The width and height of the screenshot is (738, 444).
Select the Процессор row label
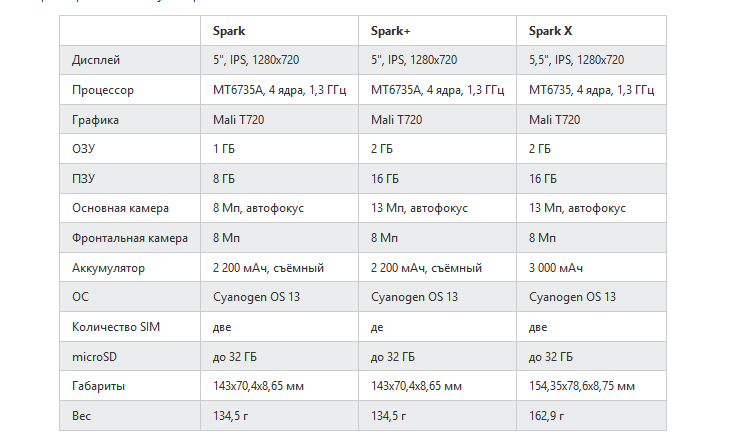[x=103, y=90]
